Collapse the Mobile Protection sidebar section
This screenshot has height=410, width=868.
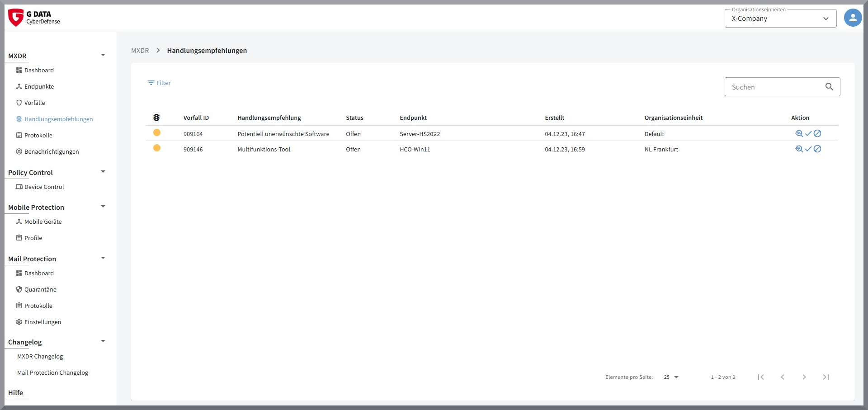click(103, 207)
